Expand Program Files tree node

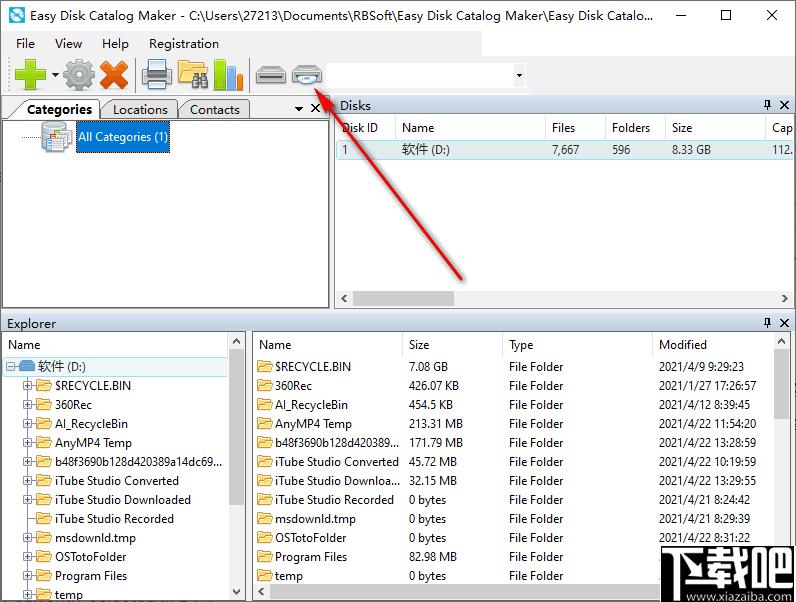28,576
